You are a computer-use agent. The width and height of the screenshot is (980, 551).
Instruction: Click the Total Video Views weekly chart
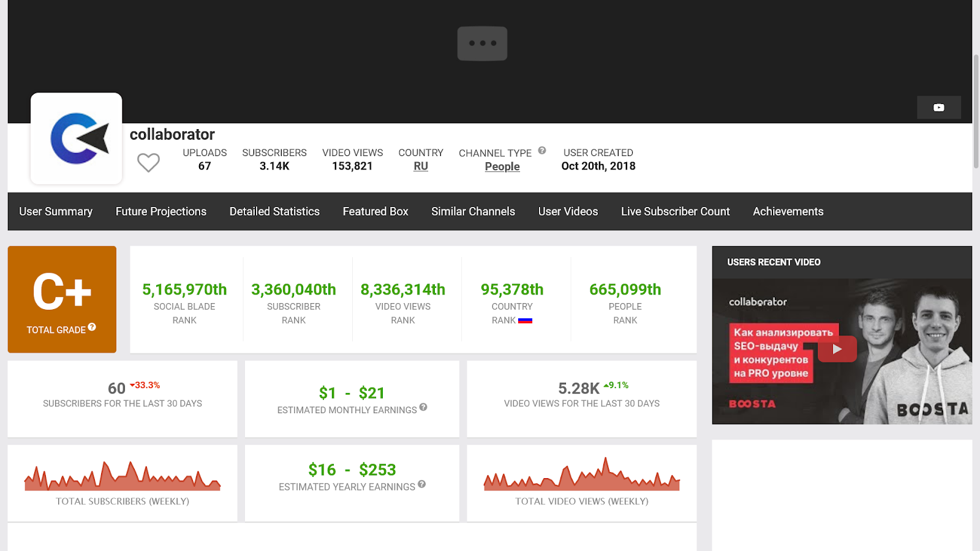point(581,478)
